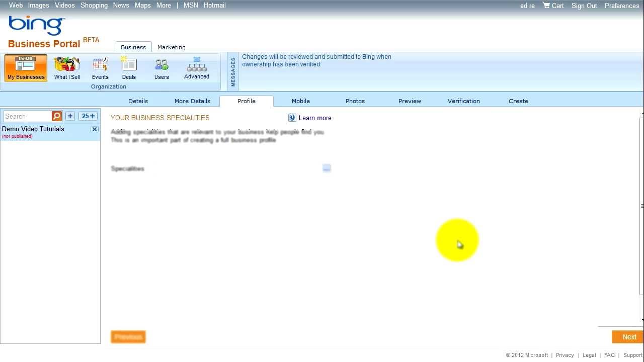Click the Maps link
644x362 pixels.
point(143,6)
